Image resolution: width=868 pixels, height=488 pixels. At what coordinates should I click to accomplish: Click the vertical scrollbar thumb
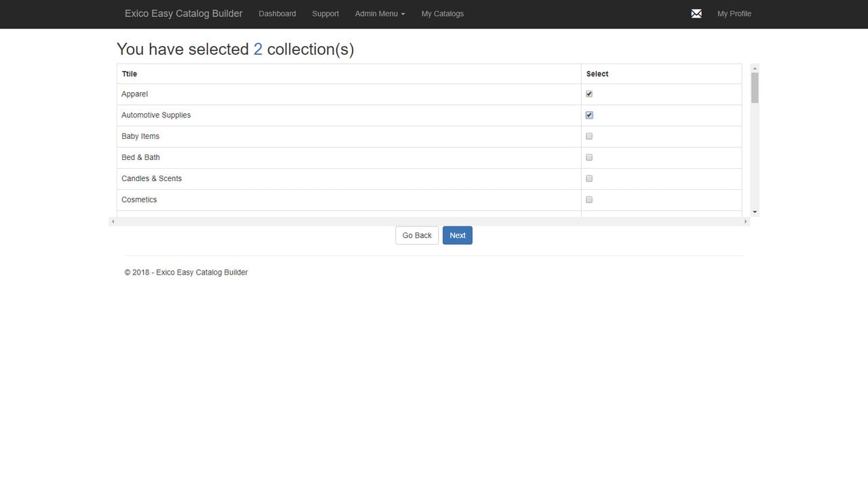click(755, 88)
